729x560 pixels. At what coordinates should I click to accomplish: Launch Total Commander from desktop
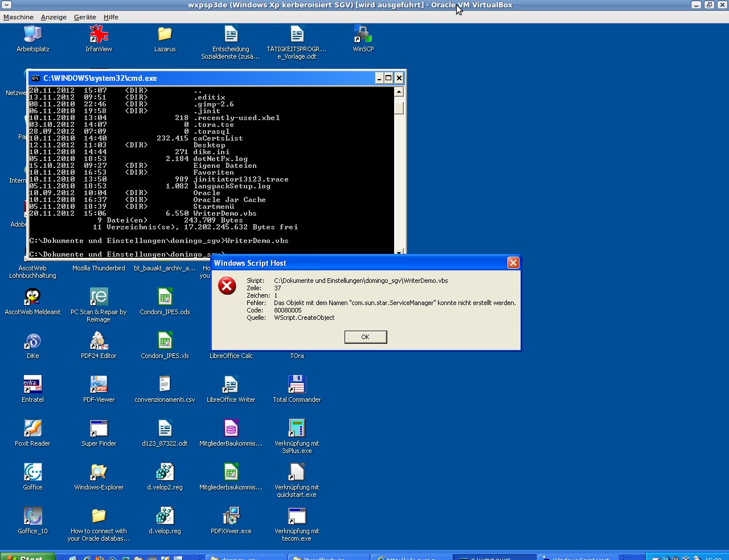click(297, 385)
